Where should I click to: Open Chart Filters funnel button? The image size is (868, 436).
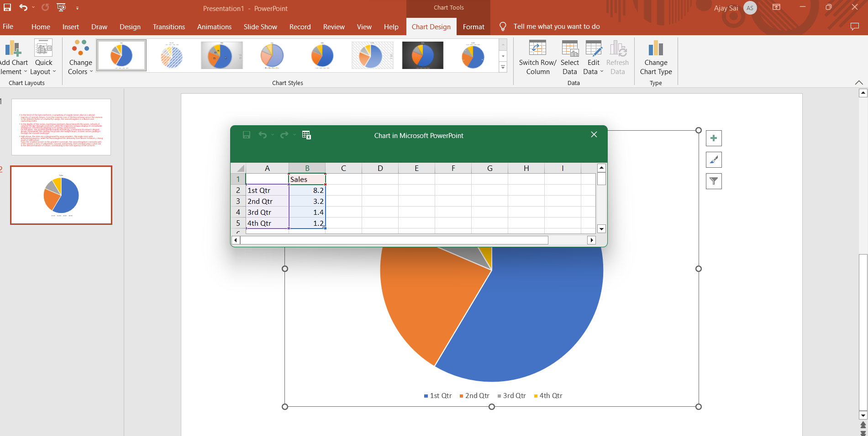pos(714,181)
